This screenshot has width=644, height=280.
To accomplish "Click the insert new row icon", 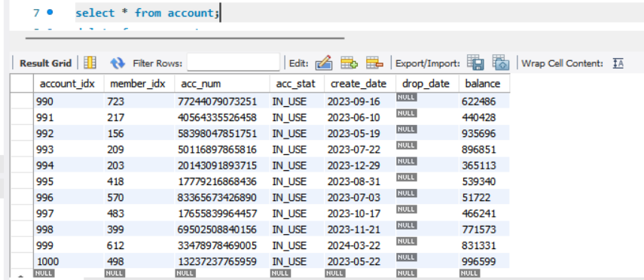I will pyautogui.click(x=349, y=62).
